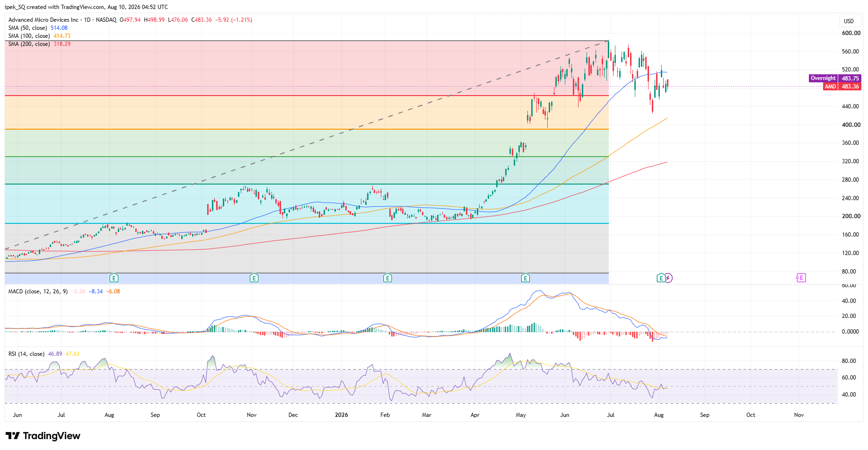Select the open value "O497.94"
Screen dimensions: 868x450
130,20
